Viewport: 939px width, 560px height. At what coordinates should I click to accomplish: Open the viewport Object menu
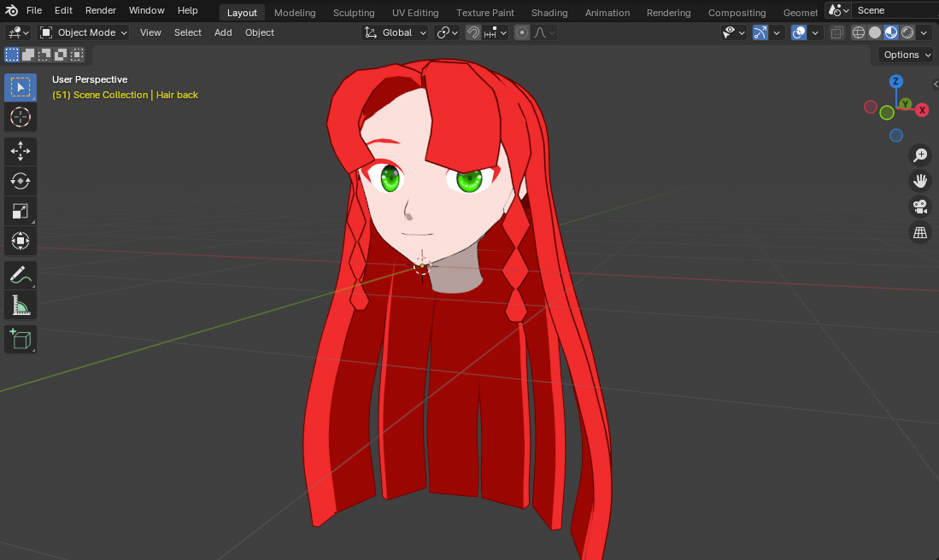259,33
